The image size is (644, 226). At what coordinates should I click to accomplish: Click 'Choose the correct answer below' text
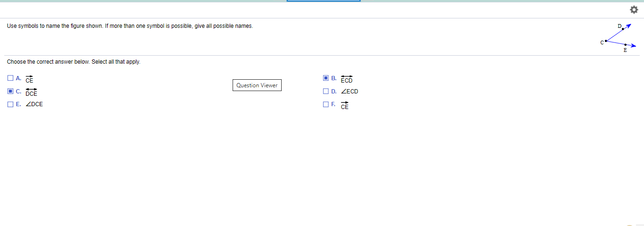coord(74,62)
